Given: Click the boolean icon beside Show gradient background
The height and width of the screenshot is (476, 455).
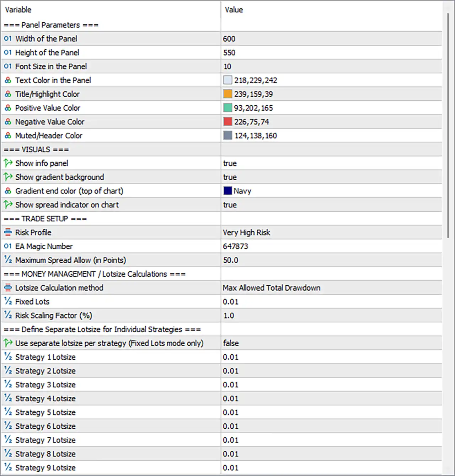Looking at the screenshot, I should [8, 177].
